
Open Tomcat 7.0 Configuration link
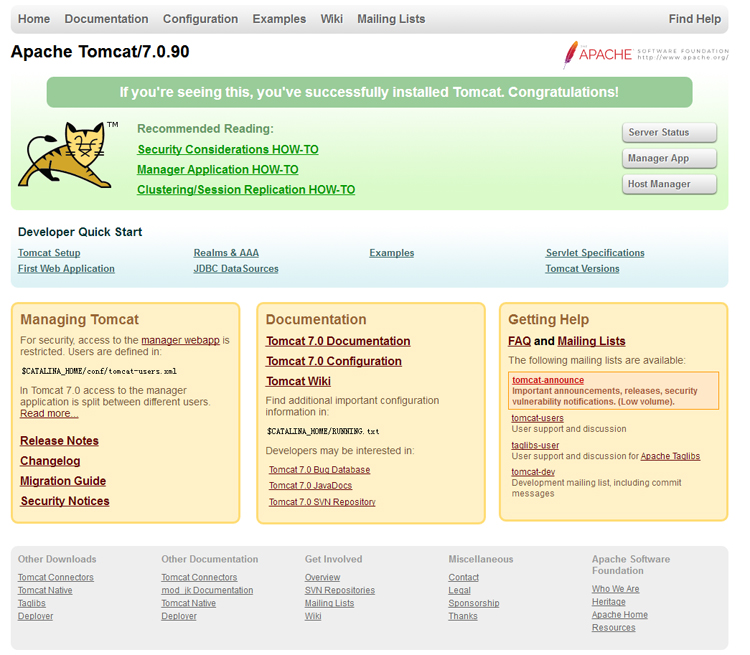click(x=334, y=361)
